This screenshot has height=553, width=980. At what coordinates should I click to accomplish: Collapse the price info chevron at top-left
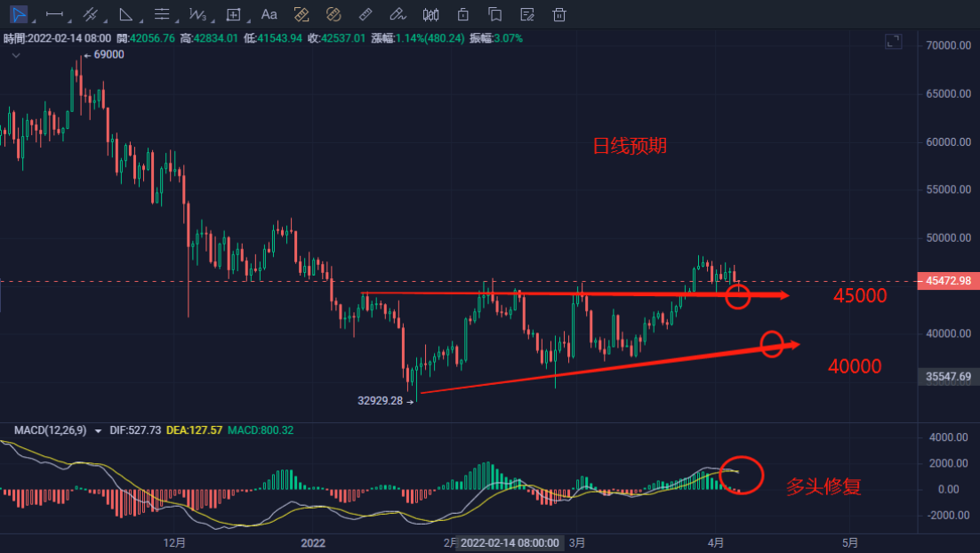[x=16, y=55]
